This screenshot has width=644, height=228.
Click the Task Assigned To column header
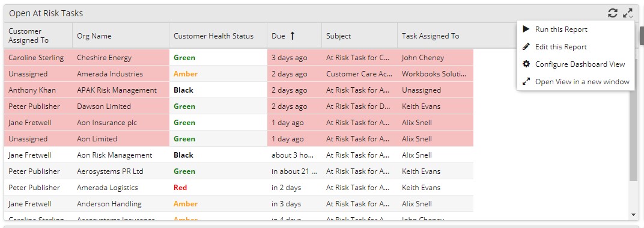click(436, 36)
